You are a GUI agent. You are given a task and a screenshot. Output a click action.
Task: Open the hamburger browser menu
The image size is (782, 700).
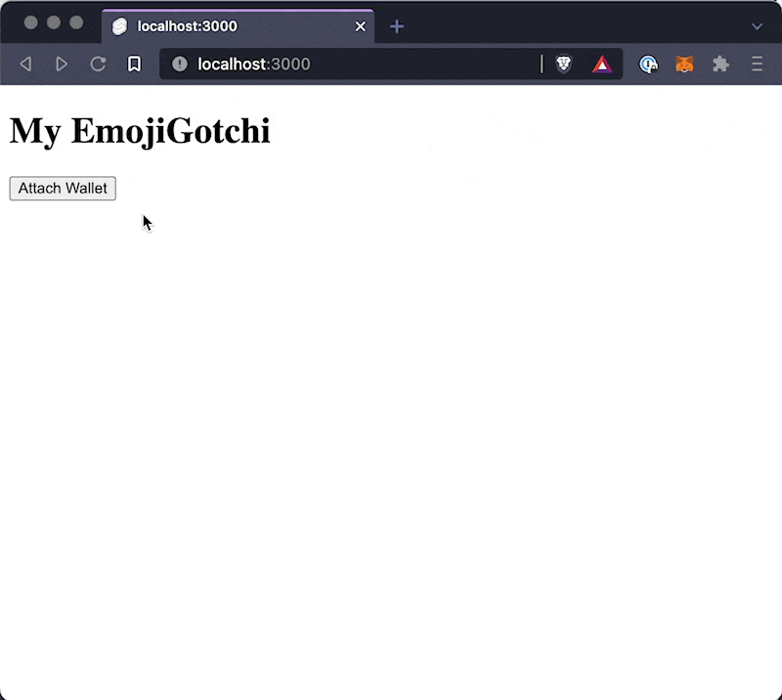(x=757, y=64)
